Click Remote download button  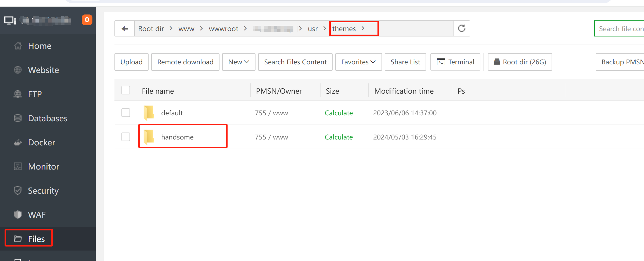(x=185, y=62)
